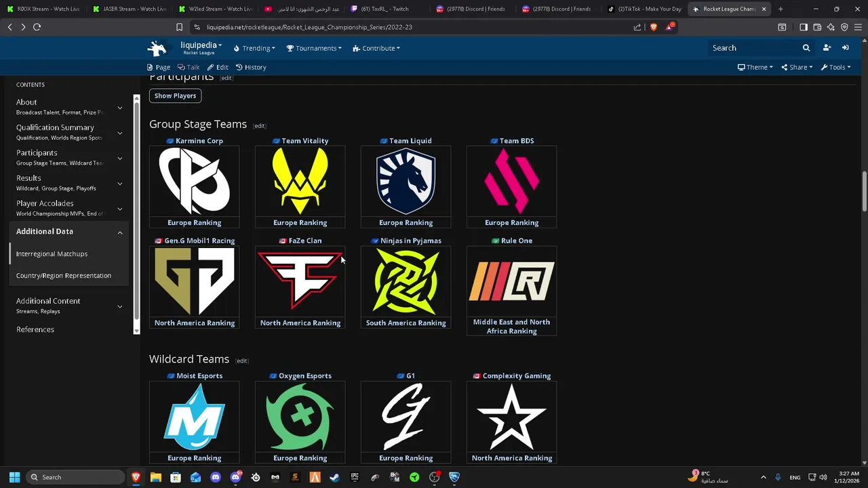Click the FaZe Clan logo
This screenshot has height=488, width=868.
point(300,282)
